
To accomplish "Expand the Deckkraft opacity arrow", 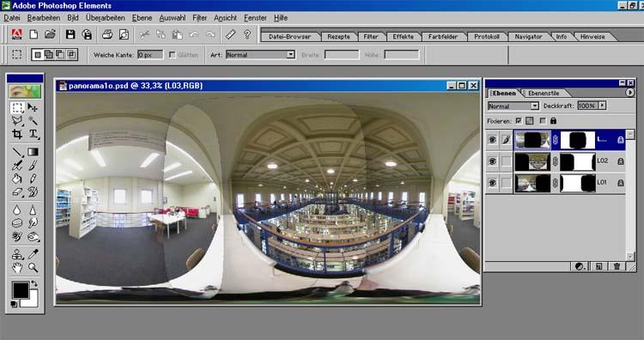I will 602,106.
